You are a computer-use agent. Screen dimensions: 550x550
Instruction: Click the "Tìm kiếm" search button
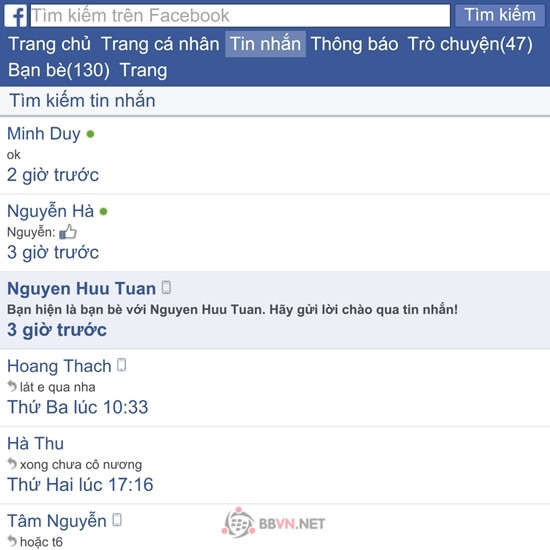tap(500, 15)
